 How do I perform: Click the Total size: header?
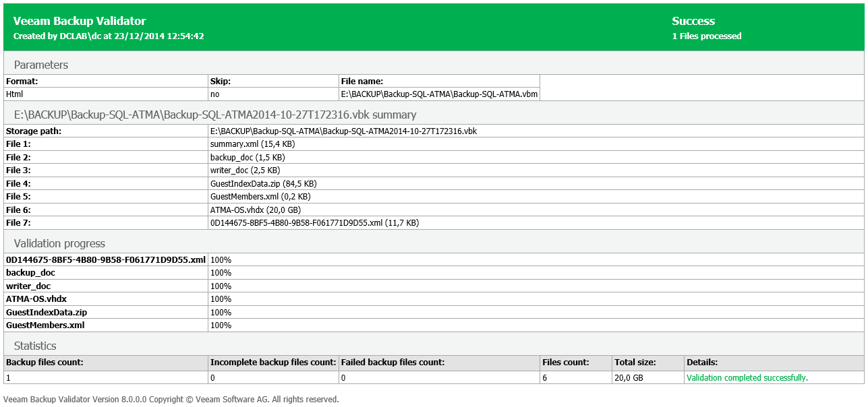click(635, 362)
